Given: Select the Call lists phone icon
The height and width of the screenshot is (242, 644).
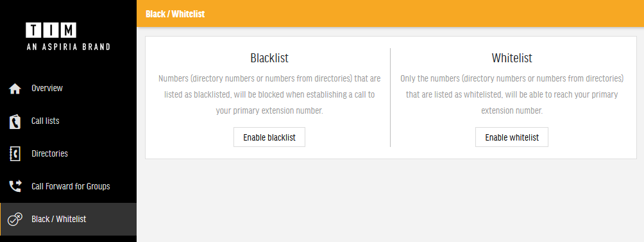Looking at the screenshot, I should click(15, 121).
